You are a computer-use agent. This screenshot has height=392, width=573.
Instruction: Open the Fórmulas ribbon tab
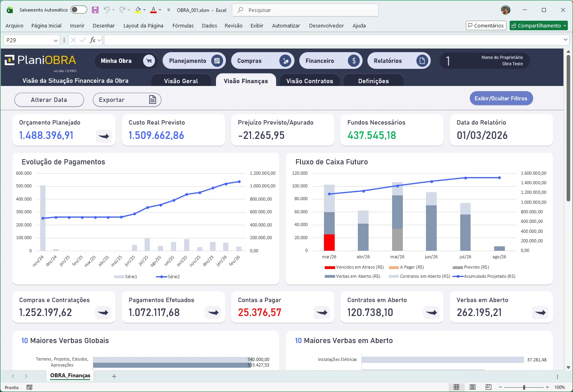tap(183, 25)
